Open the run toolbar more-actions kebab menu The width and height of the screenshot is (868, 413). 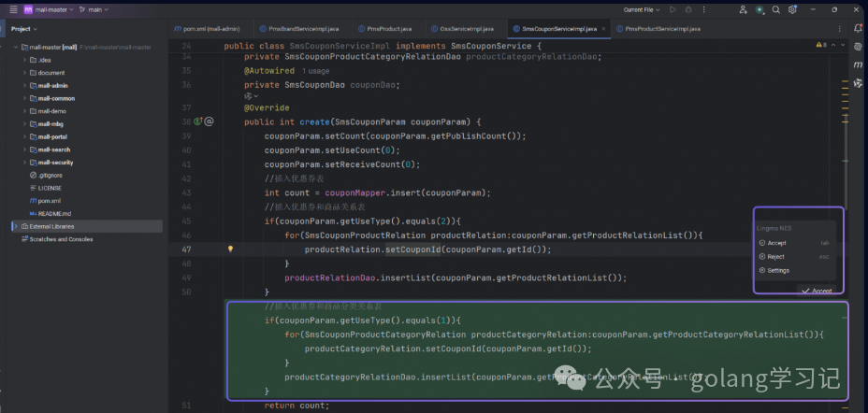703,9
